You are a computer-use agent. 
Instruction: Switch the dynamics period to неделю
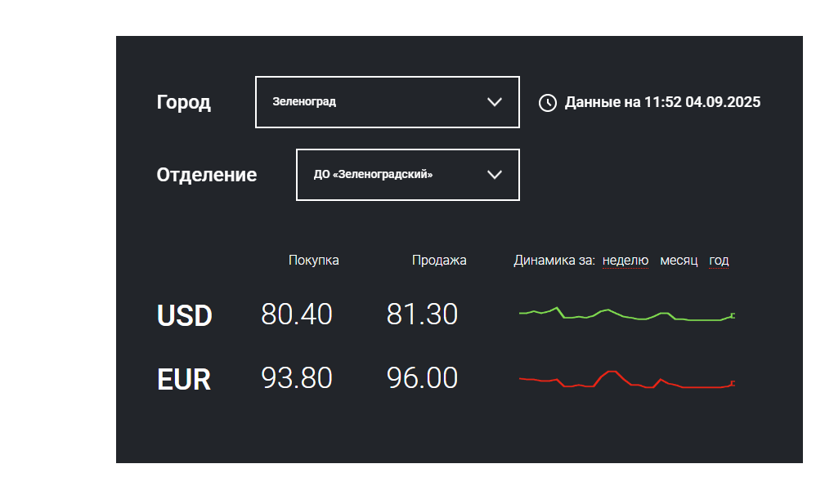[x=625, y=261]
